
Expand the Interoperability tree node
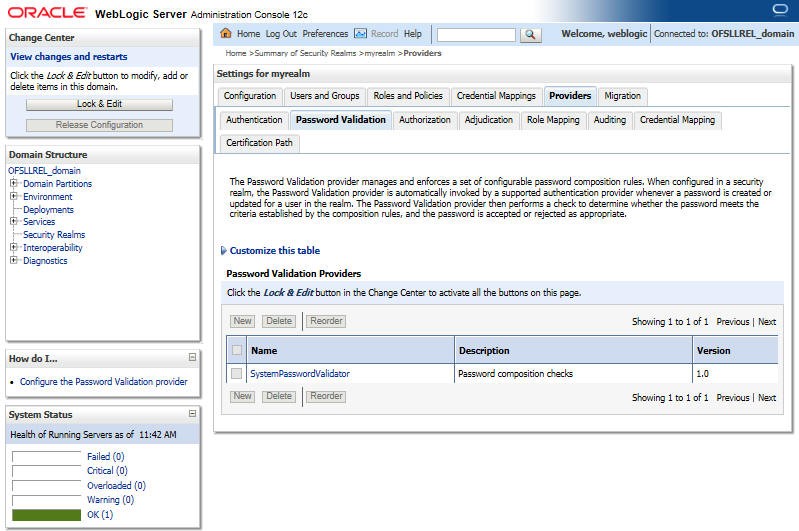click(x=14, y=247)
